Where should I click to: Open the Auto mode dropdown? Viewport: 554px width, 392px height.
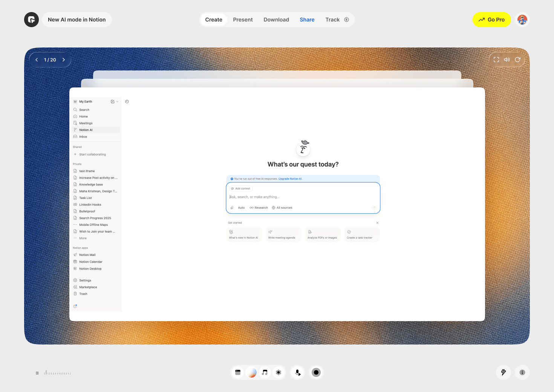241,208
